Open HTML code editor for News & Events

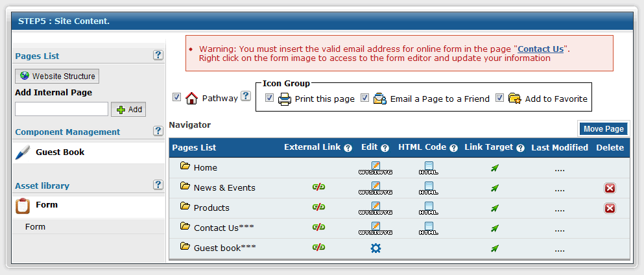(429, 188)
